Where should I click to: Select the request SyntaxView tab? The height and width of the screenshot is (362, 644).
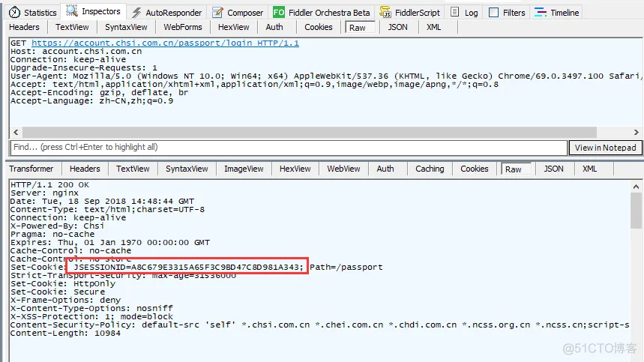[126, 27]
